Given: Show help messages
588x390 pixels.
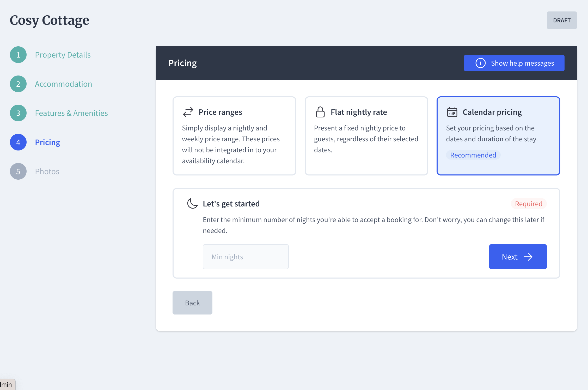Looking at the screenshot, I should pos(514,63).
